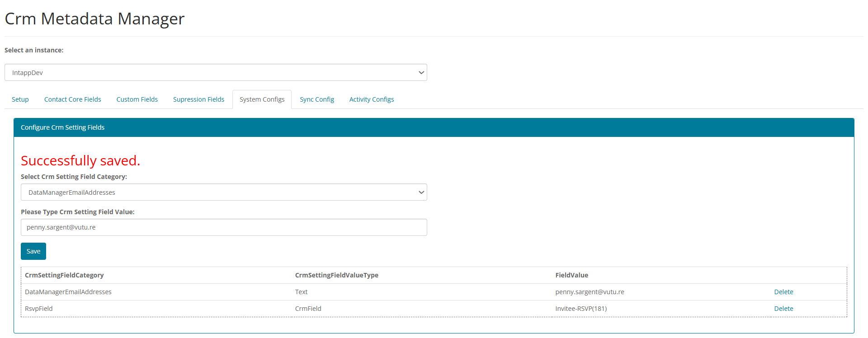Open the Contact Core Fields tab

tap(73, 99)
